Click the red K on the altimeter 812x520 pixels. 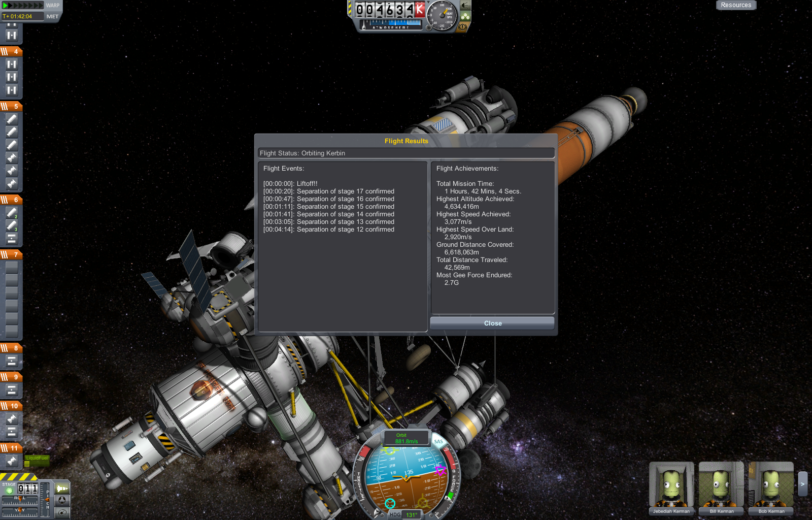pos(420,9)
